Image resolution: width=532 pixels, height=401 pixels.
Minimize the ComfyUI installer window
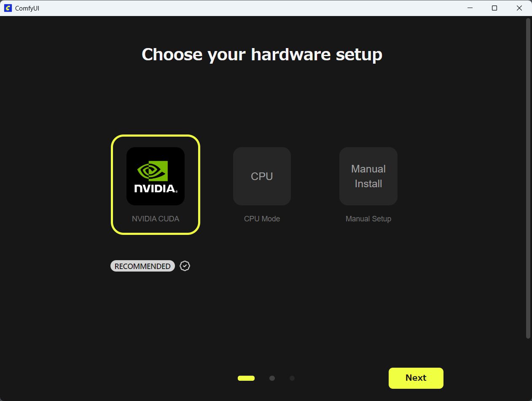pyautogui.click(x=470, y=8)
